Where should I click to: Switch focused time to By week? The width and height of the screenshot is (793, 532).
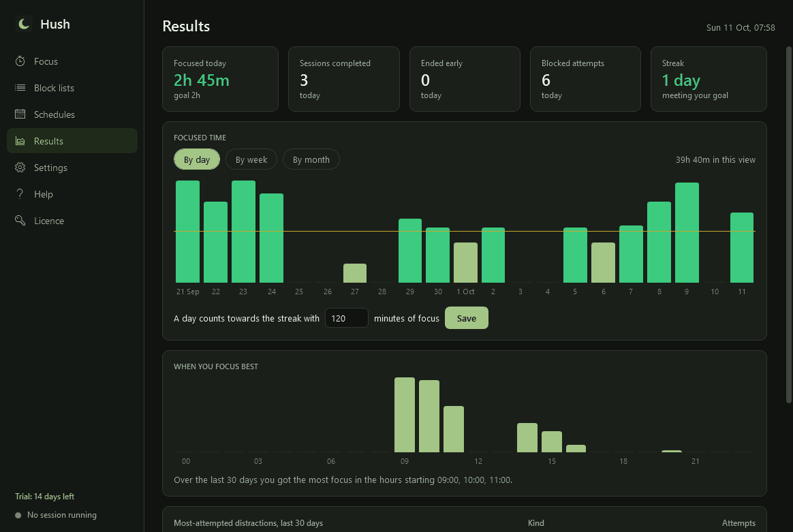click(251, 159)
